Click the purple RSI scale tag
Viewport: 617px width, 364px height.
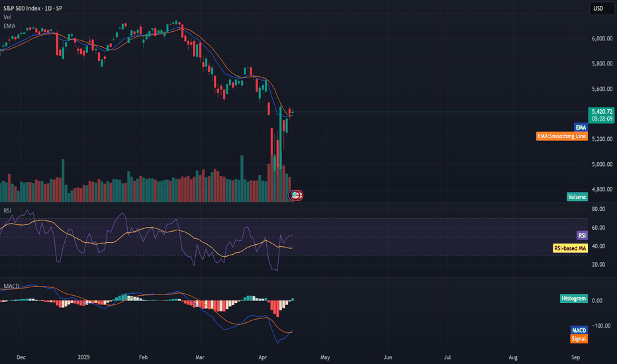pos(582,236)
